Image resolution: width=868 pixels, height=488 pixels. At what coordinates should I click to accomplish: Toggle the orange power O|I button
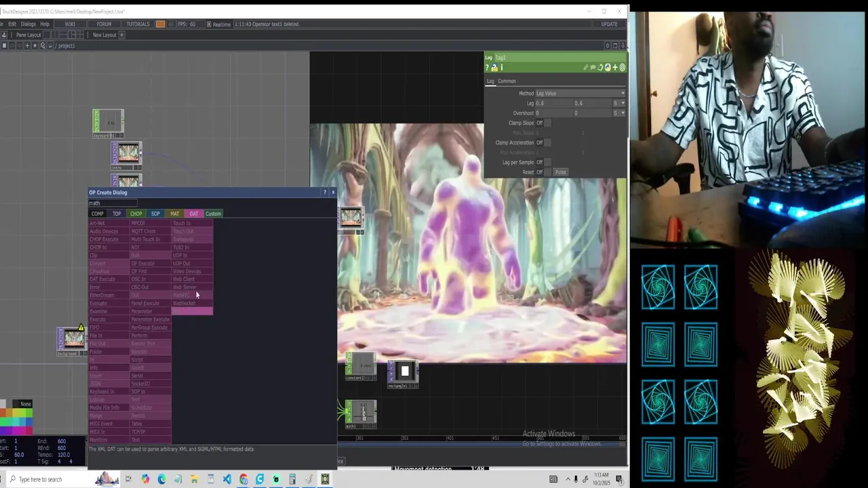pyautogui.click(x=161, y=24)
